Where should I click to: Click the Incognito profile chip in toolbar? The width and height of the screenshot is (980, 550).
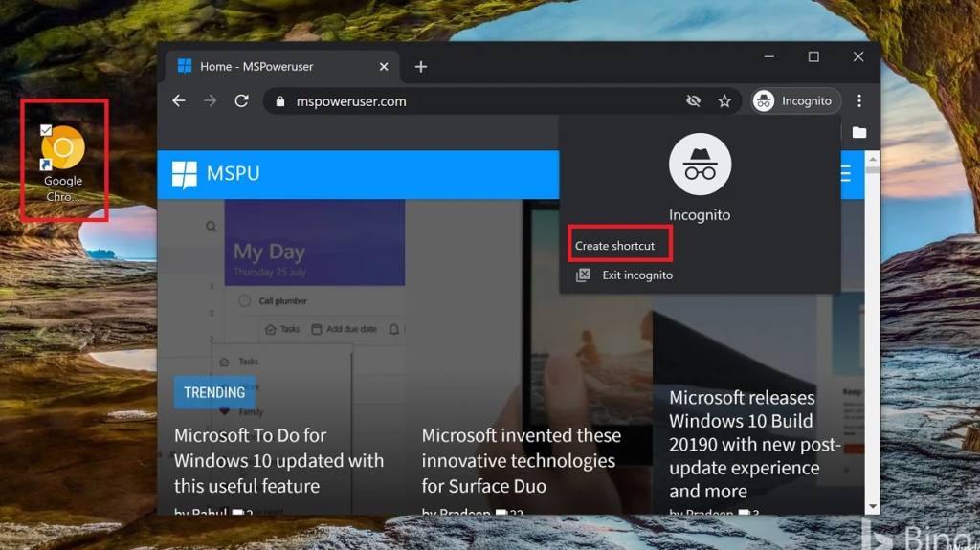click(x=795, y=100)
